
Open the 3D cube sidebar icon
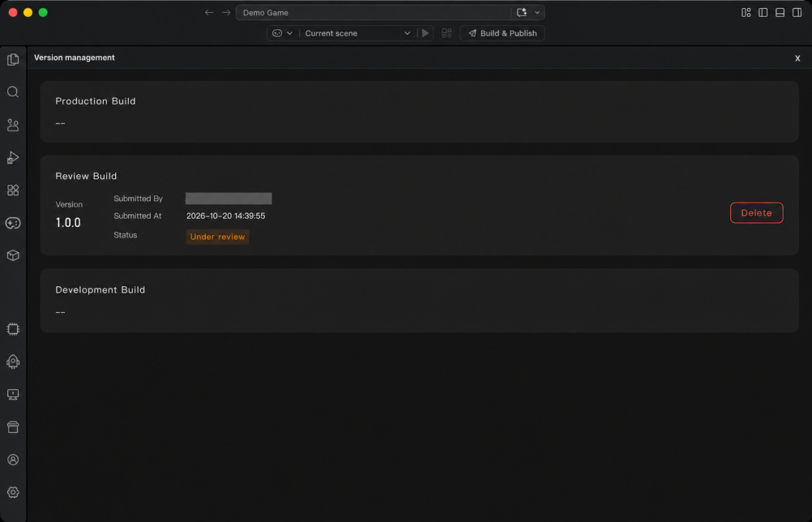tap(13, 255)
